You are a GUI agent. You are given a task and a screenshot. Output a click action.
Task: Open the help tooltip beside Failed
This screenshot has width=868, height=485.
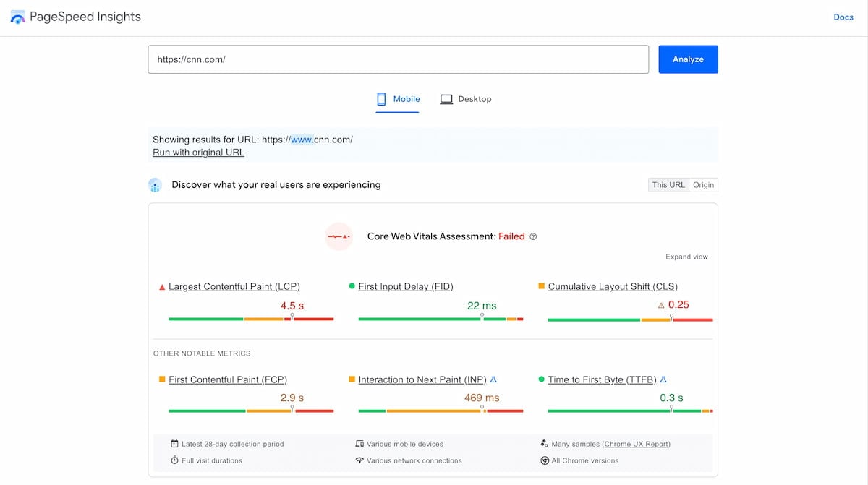click(x=533, y=236)
